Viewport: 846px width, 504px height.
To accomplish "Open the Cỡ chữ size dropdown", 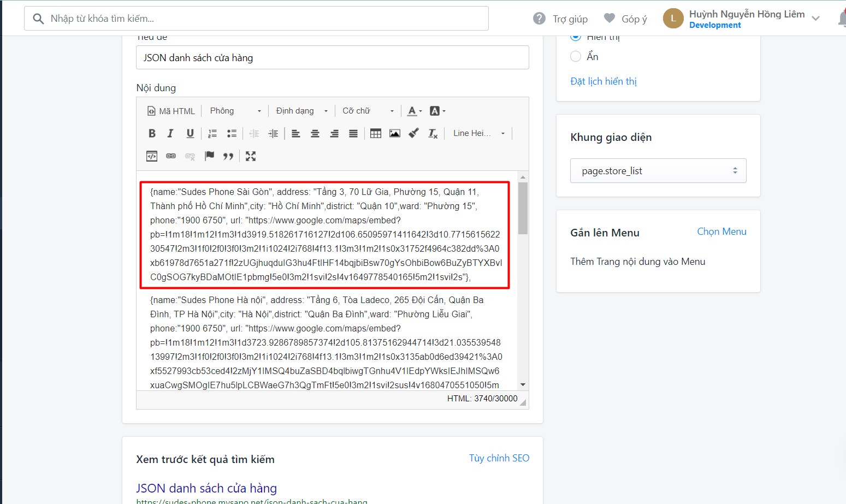I will 368,111.
